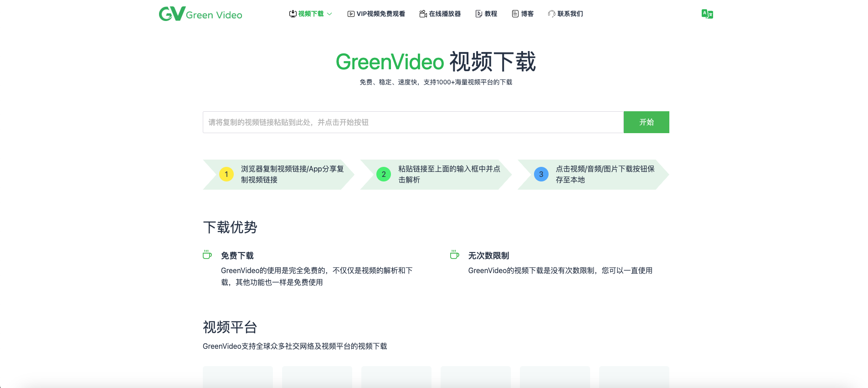Switch language via the translate icon
Viewport: 868px width, 388px height.
pyautogui.click(x=707, y=14)
